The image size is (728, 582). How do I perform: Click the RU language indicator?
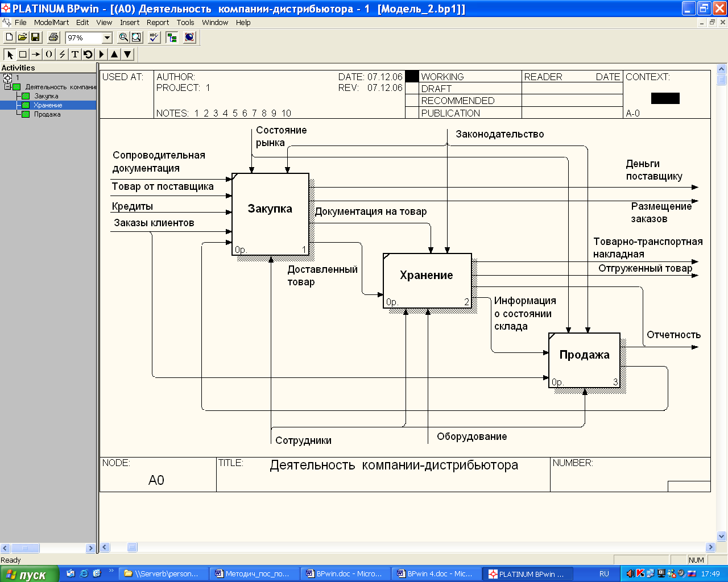coord(604,574)
